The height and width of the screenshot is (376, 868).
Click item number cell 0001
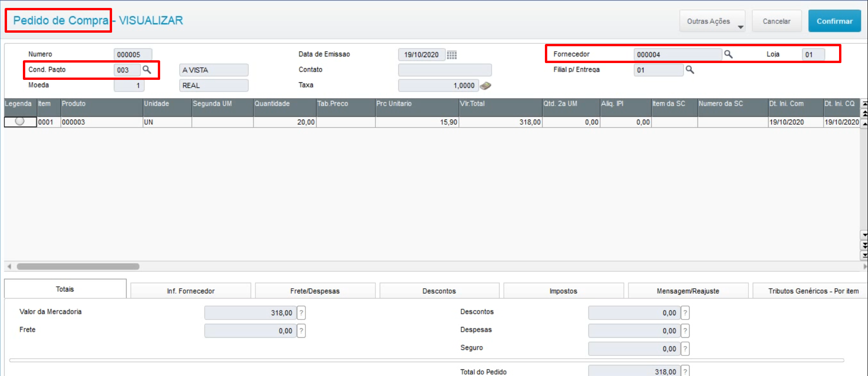point(49,122)
